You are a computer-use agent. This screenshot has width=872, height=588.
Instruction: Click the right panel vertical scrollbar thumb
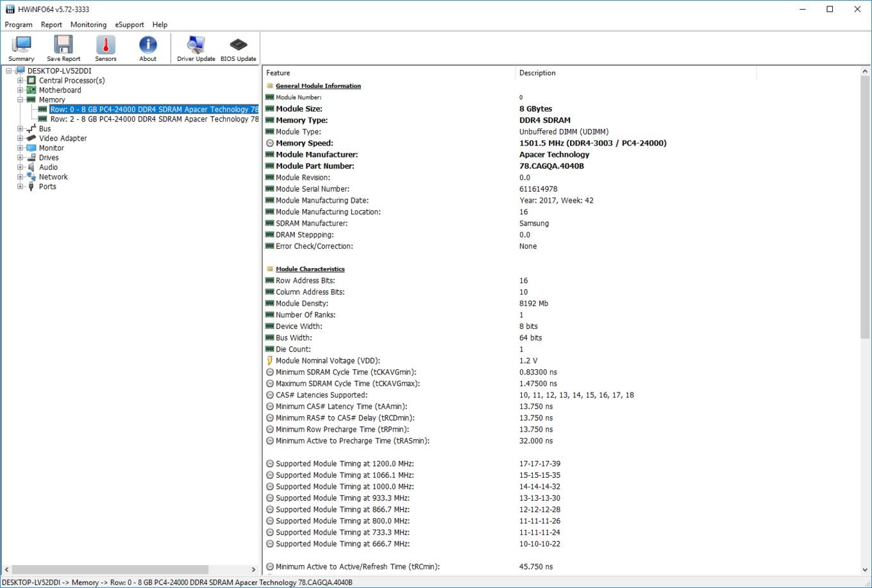[865, 208]
